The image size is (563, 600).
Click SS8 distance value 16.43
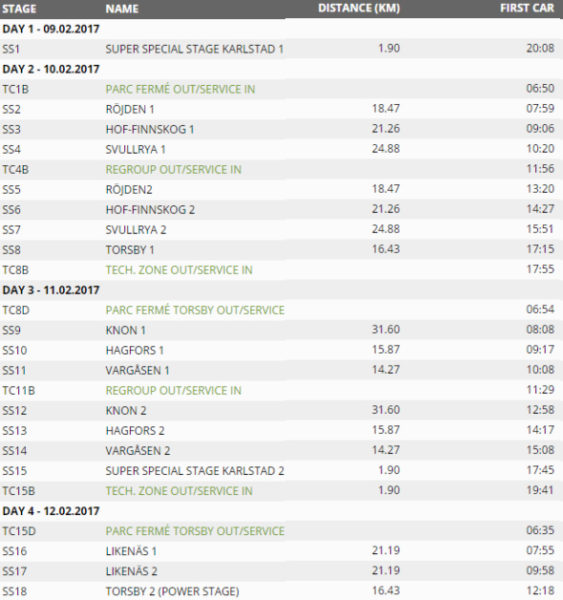[386, 249]
